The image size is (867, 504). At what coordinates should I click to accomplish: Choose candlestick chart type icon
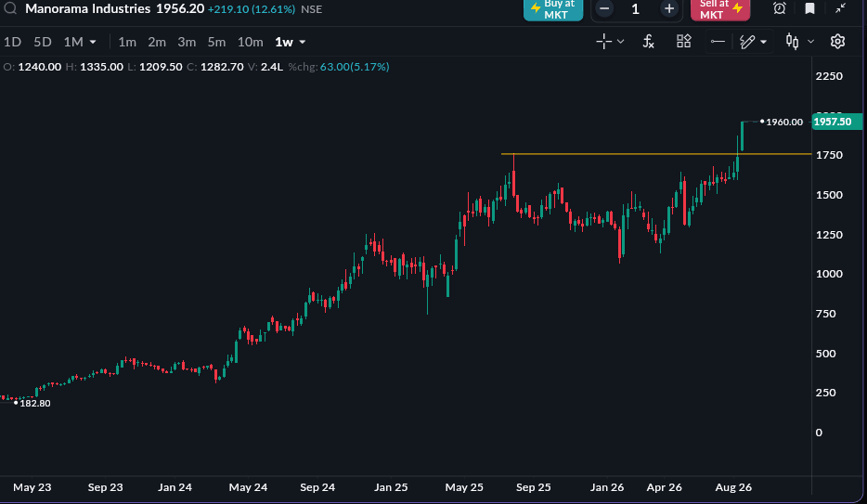793,42
